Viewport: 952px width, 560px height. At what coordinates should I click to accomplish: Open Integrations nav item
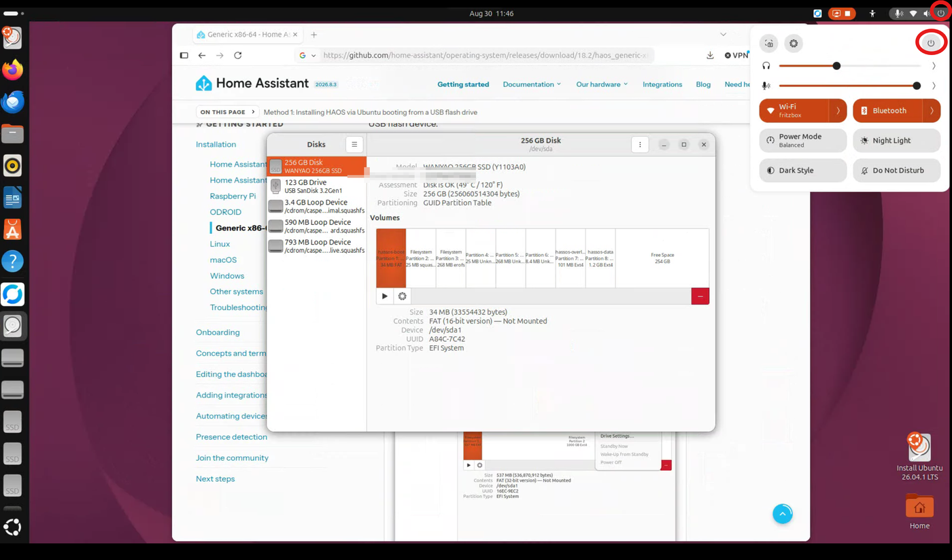click(x=662, y=84)
